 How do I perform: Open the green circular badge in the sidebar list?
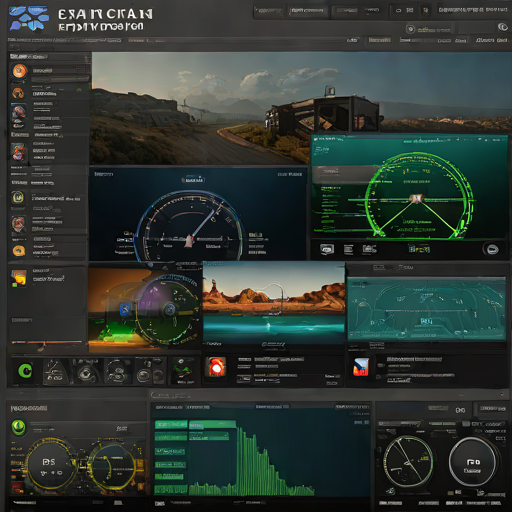18,197
